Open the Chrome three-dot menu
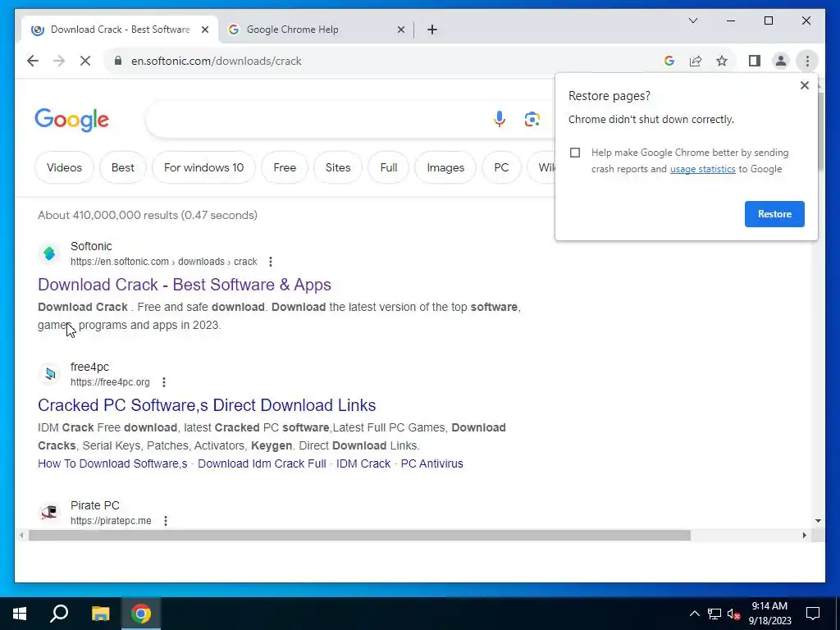840x630 pixels. coord(807,61)
